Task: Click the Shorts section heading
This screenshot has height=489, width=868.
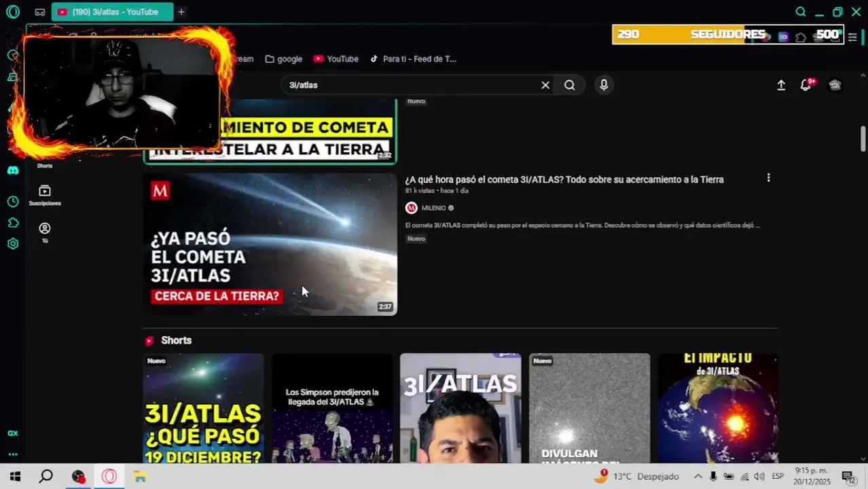Action: click(176, 340)
